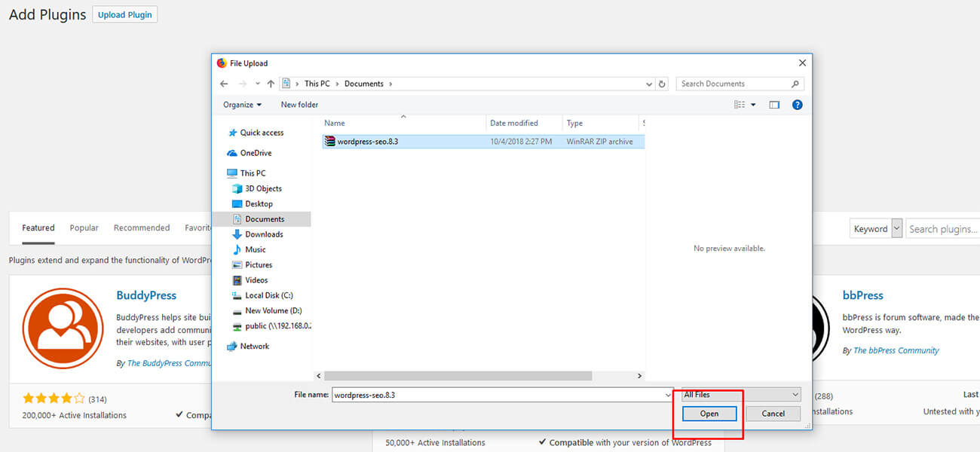
Task: Open the Help question mark icon
Action: (x=798, y=105)
